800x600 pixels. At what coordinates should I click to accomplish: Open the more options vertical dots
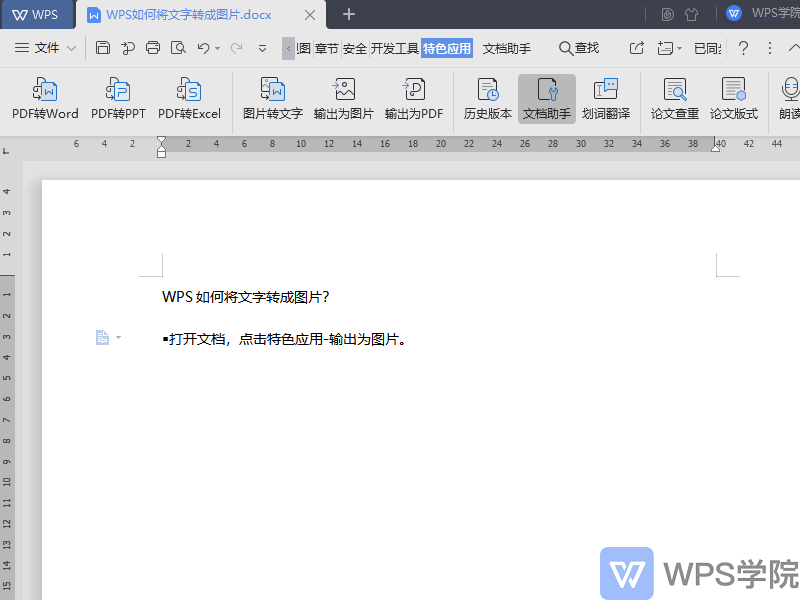click(x=770, y=48)
